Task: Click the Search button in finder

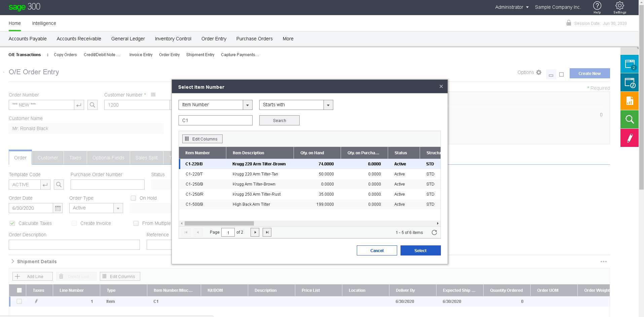Action: click(279, 120)
